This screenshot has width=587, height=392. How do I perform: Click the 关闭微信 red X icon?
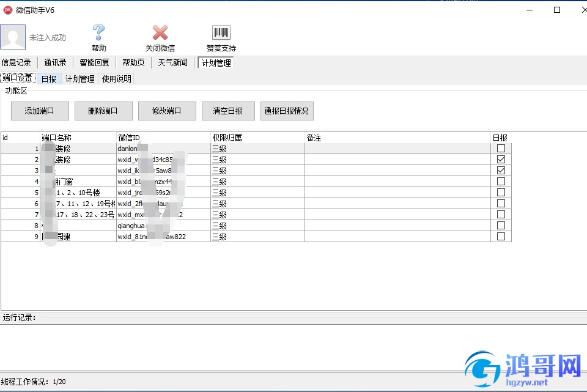(160, 37)
